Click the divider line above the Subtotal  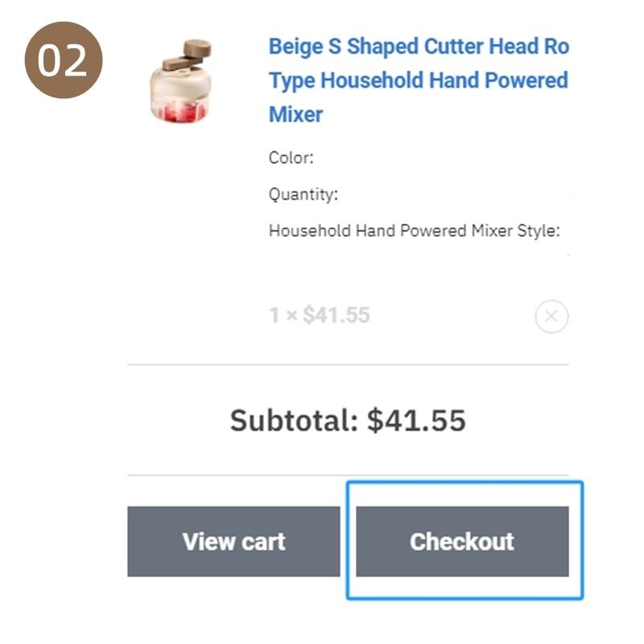(348, 365)
